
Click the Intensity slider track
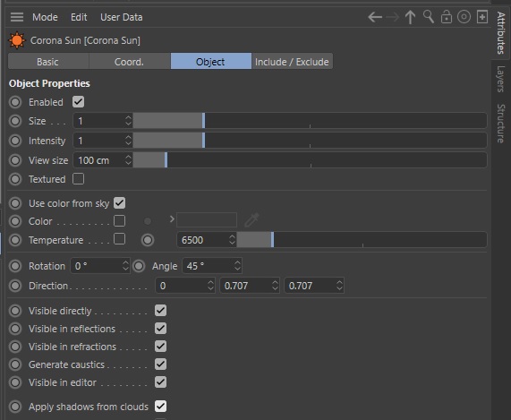310,141
